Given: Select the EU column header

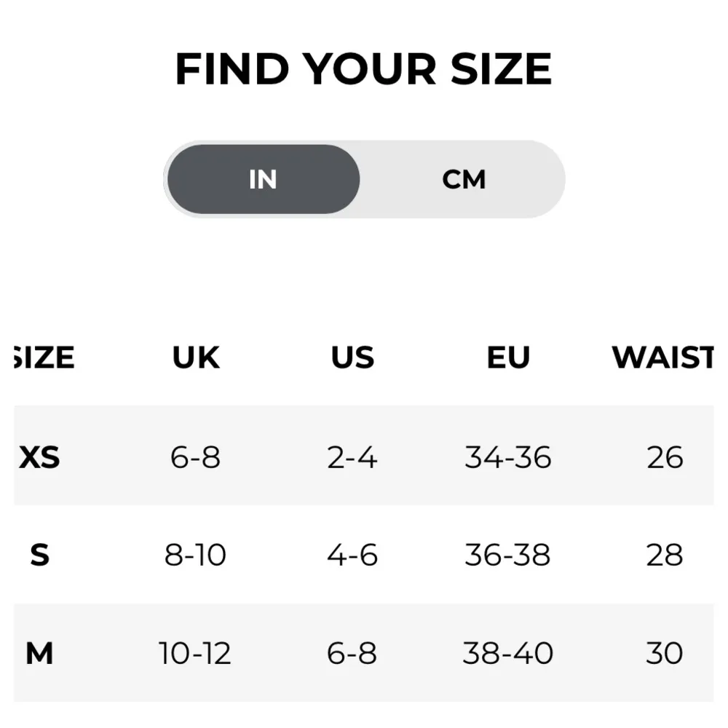Looking at the screenshot, I should (x=508, y=357).
